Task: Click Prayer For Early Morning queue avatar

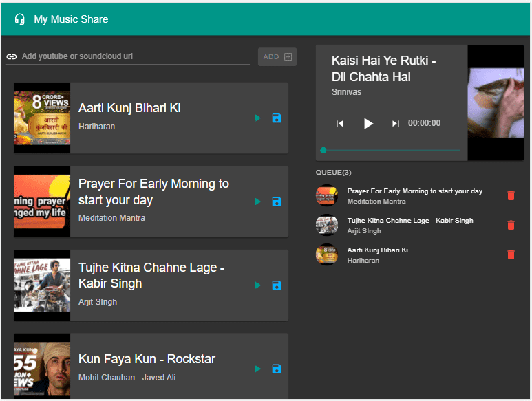Action: click(x=327, y=195)
